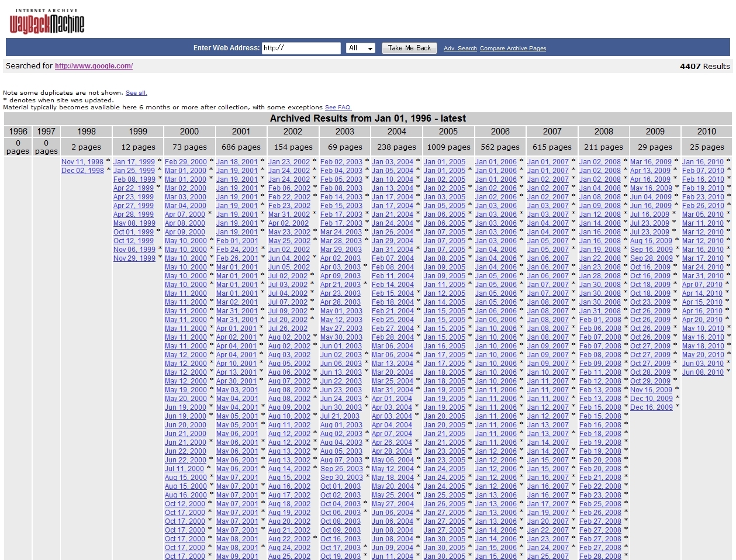Load the Jun 08, 2010 snapshot

tap(703, 372)
